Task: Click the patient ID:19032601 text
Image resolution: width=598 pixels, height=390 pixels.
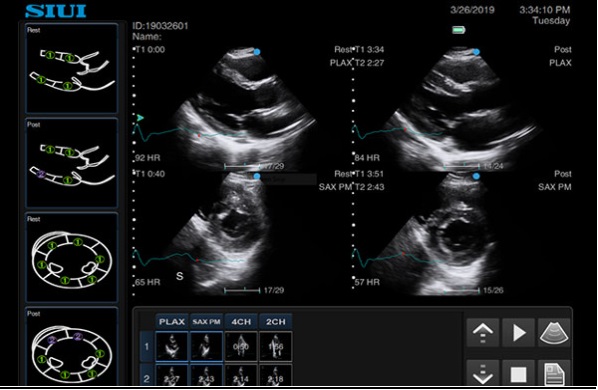Action: (x=160, y=26)
